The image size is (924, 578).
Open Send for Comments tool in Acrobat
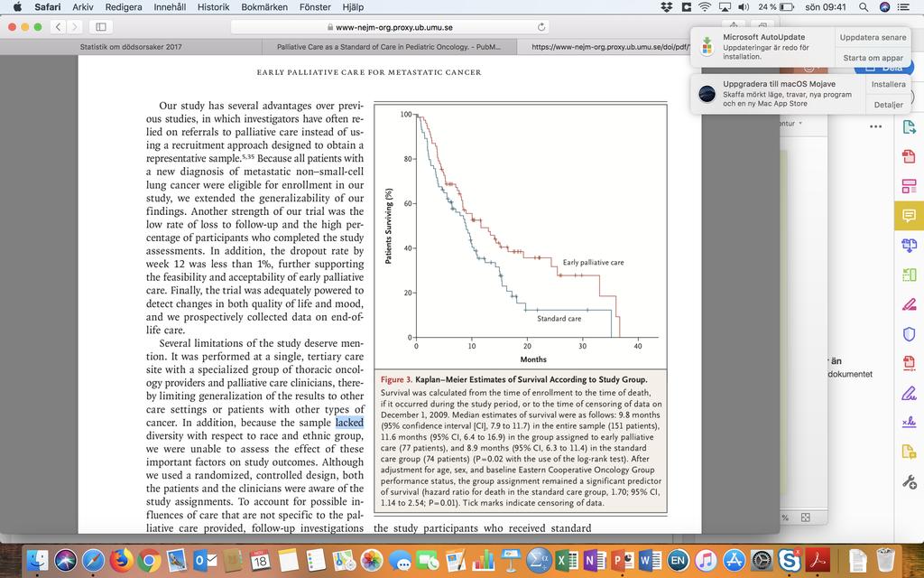click(909, 452)
